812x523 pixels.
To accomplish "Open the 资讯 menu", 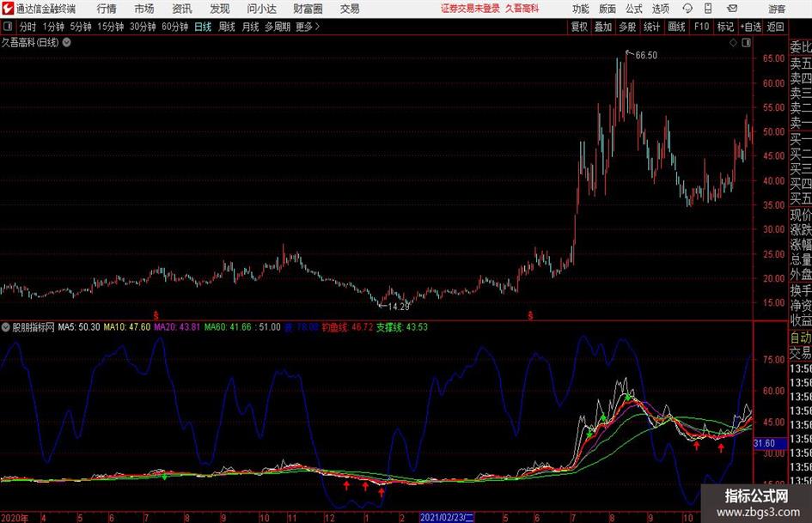I will (x=182, y=9).
